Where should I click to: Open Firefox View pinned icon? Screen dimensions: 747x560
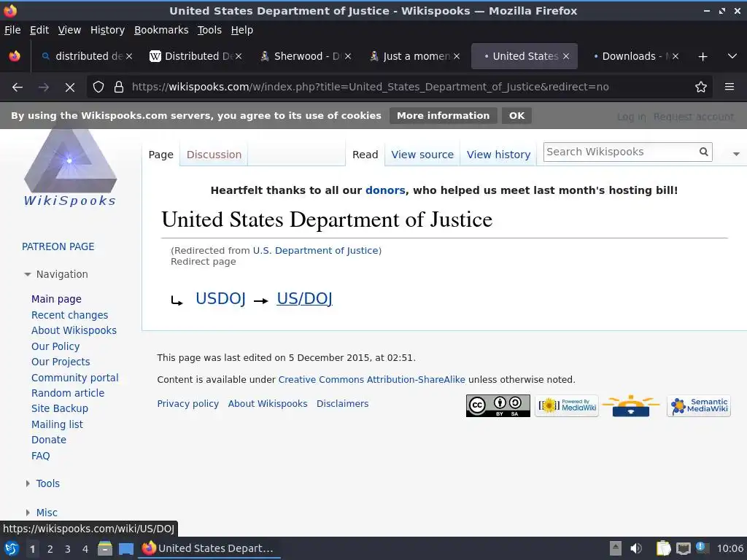pos(15,56)
